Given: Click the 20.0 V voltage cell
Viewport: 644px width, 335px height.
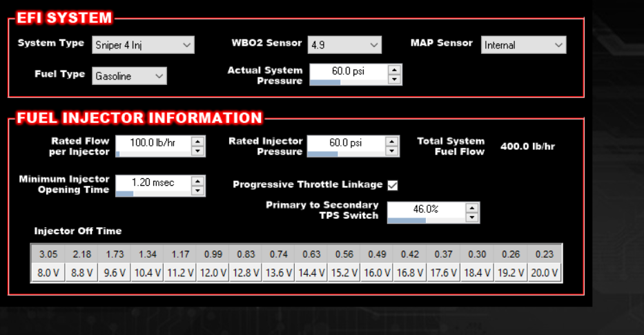Looking at the screenshot, I should (x=545, y=273).
